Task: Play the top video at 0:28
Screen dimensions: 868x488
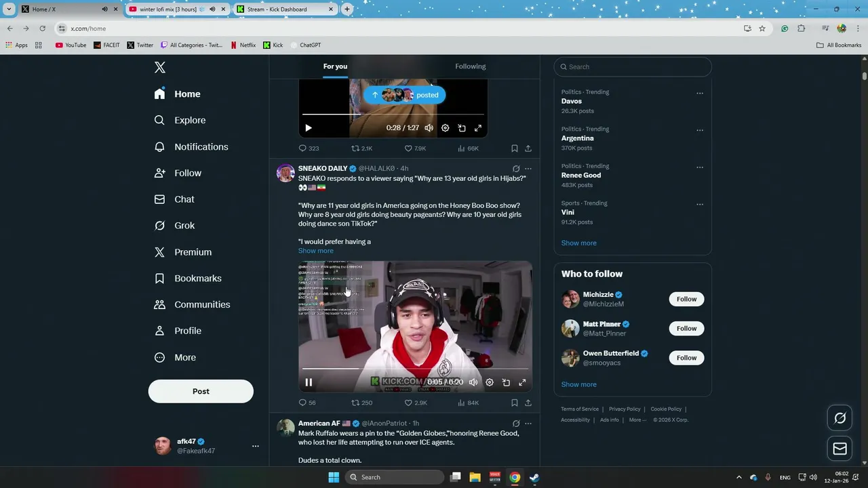Action: [309, 127]
